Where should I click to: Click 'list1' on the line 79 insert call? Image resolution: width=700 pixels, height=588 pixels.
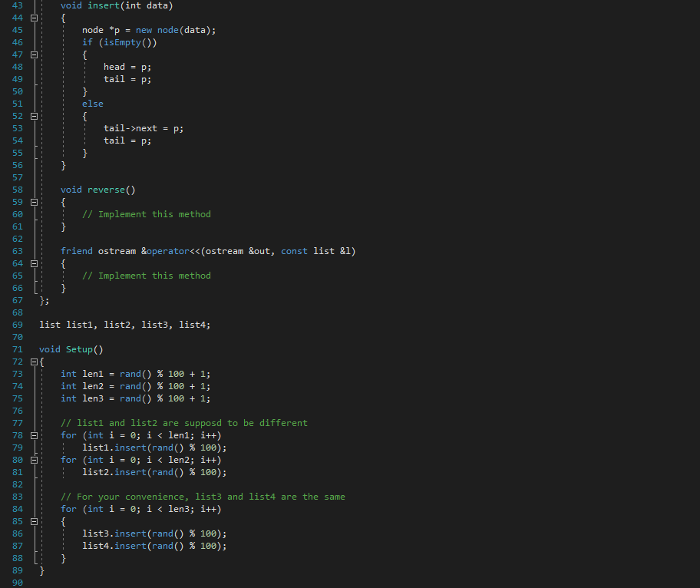95,448
